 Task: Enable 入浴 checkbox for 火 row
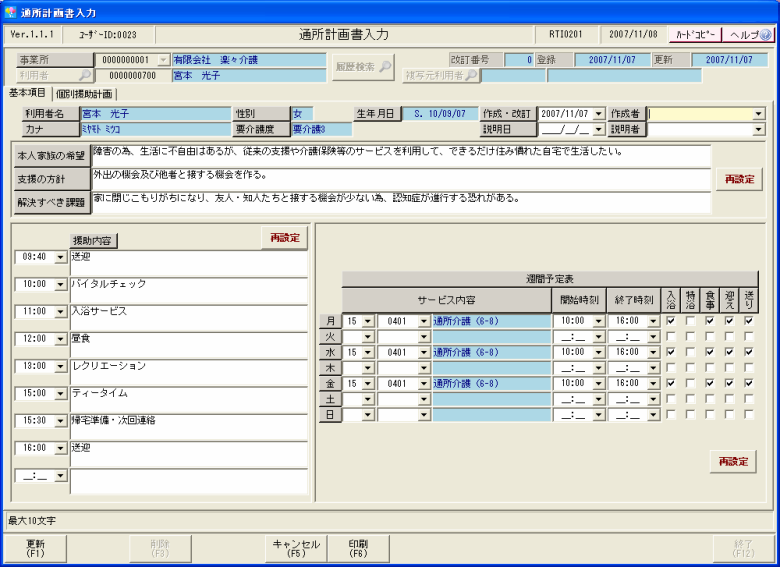pyautogui.click(x=671, y=337)
